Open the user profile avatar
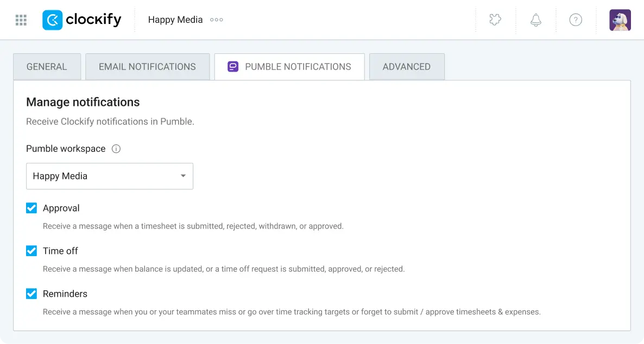The image size is (644, 344). coord(620,20)
